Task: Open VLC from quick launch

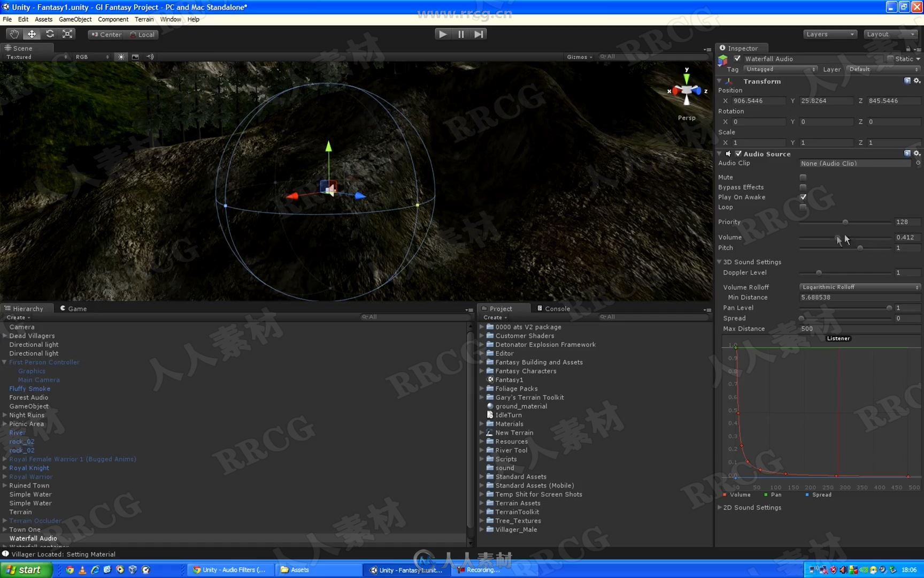Action: 82,569
